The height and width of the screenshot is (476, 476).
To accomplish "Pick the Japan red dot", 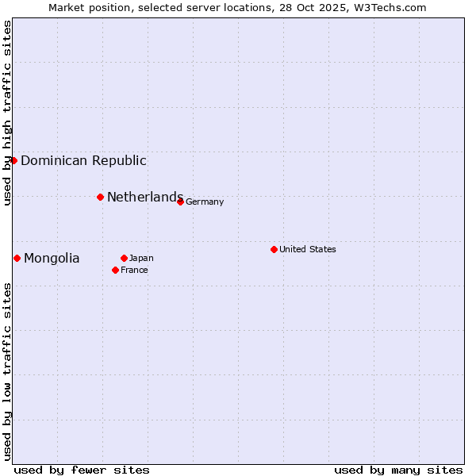I will pyautogui.click(x=124, y=258).
